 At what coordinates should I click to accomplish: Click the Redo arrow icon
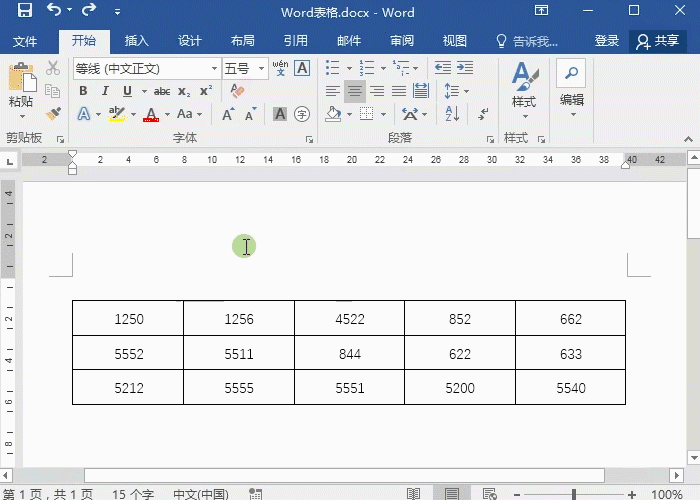(89, 10)
